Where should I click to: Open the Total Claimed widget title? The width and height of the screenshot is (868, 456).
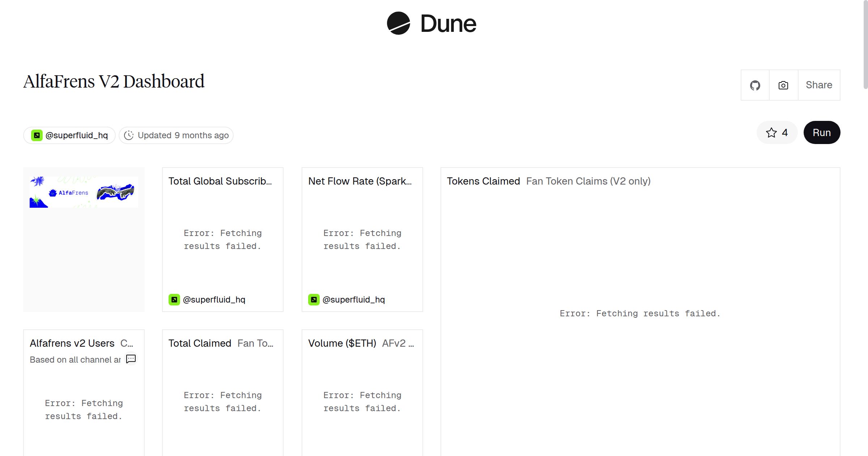pos(200,343)
